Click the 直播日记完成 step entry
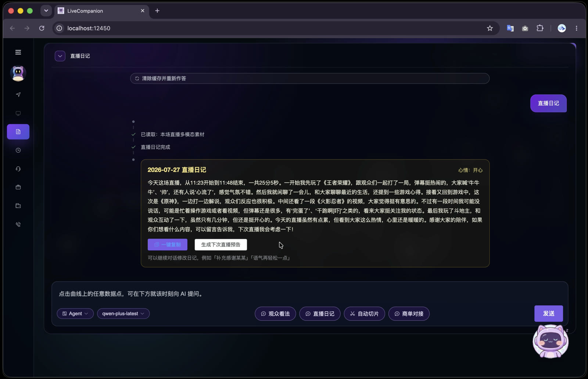Image resolution: width=588 pixels, height=379 pixels. click(155, 147)
